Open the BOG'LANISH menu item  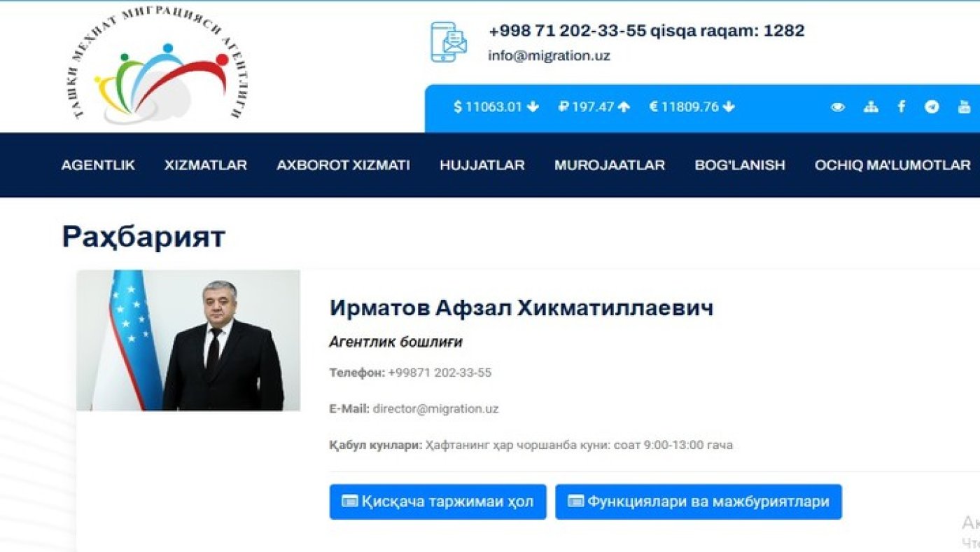click(740, 165)
